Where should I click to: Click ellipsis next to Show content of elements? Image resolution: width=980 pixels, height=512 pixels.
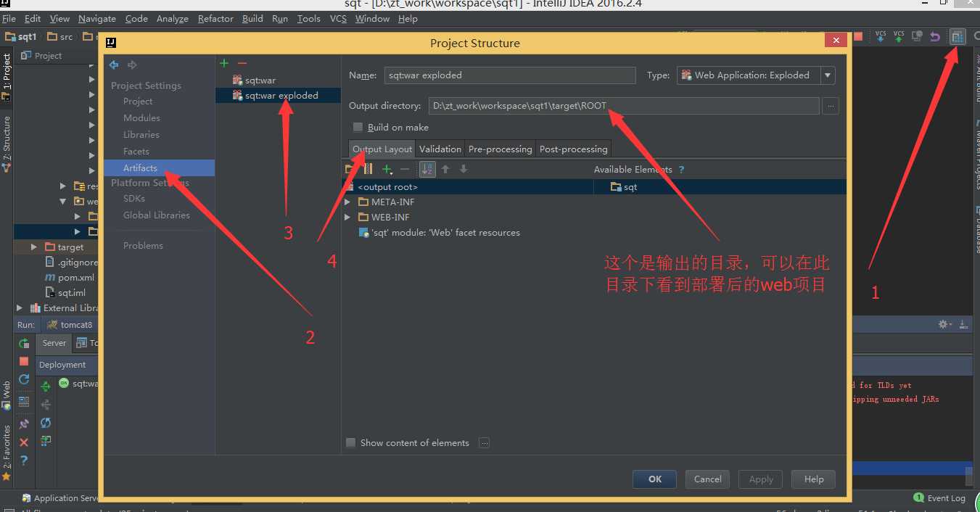(x=485, y=443)
